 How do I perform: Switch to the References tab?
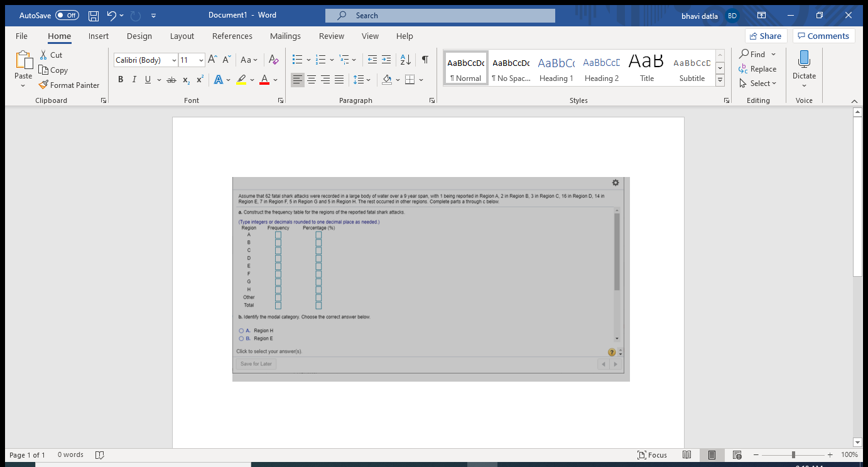point(232,36)
